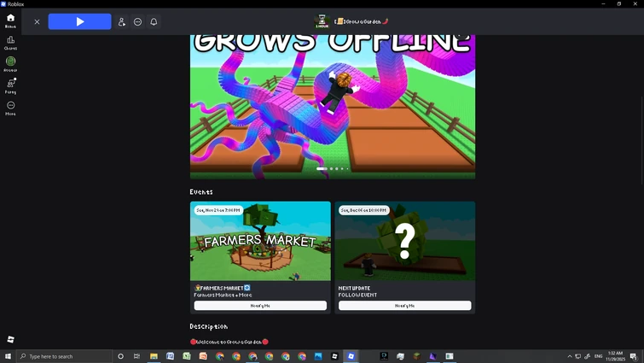
Task: Open the Farmers Market event thumbnail
Action: click(260, 241)
